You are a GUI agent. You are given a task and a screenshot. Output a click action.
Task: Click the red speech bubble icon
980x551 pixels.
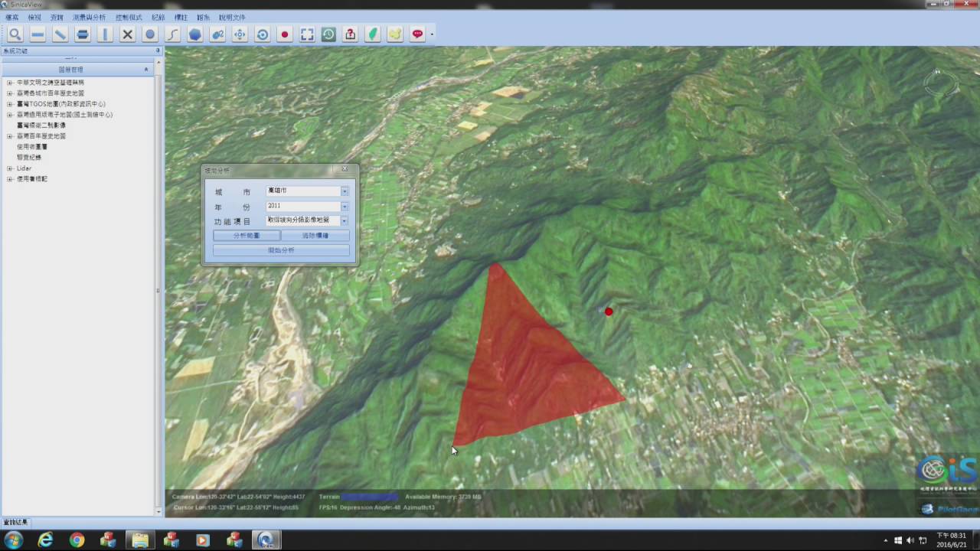417,34
